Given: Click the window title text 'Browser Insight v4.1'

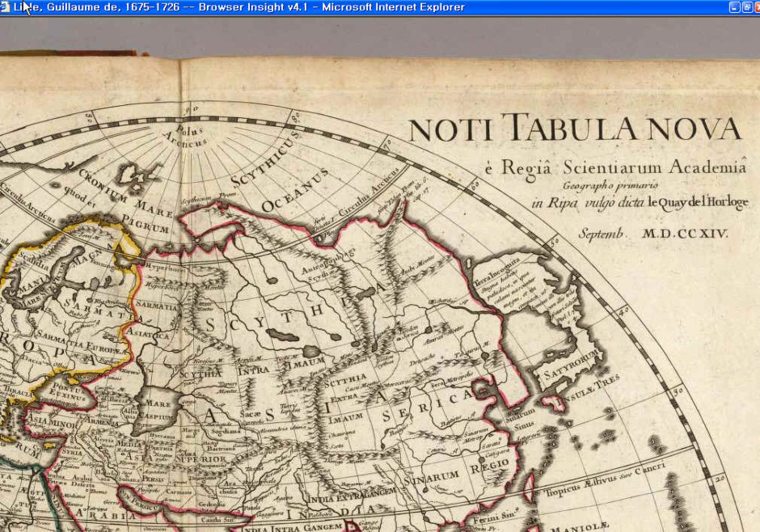Looking at the screenshot, I should [x=253, y=7].
